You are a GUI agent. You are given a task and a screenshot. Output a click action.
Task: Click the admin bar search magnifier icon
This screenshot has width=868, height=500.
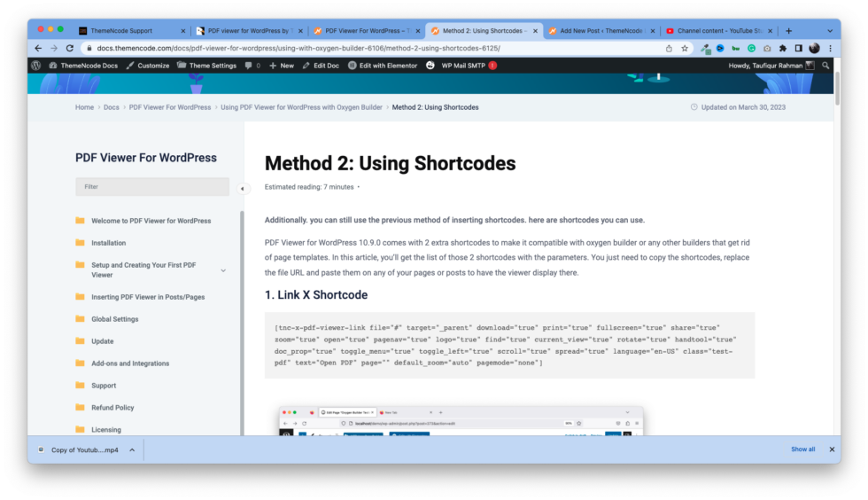click(x=825, y=66)
